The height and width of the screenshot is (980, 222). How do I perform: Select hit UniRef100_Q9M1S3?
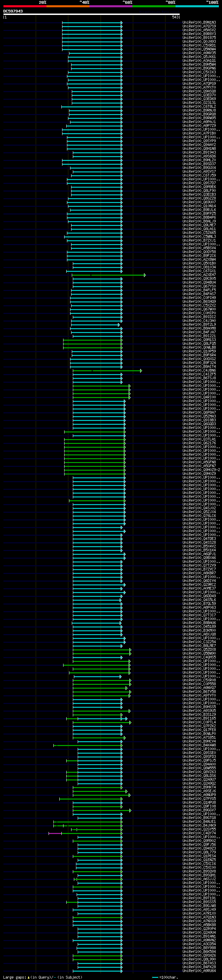(199, 340)
